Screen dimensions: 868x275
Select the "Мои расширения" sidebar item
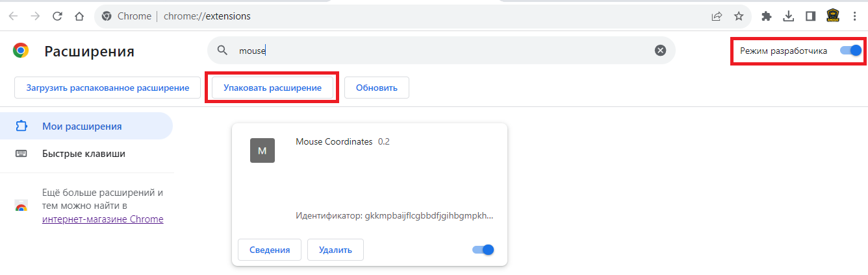[82, 126]
